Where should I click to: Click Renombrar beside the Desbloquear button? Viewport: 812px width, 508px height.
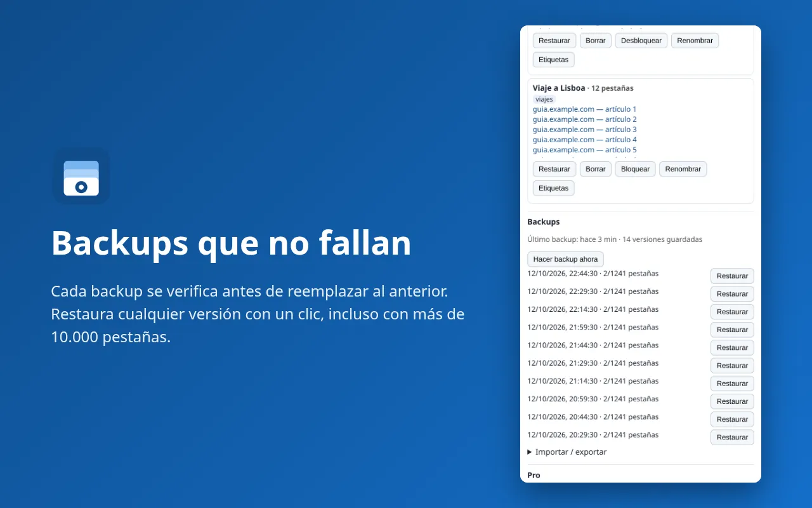(695, 41)
